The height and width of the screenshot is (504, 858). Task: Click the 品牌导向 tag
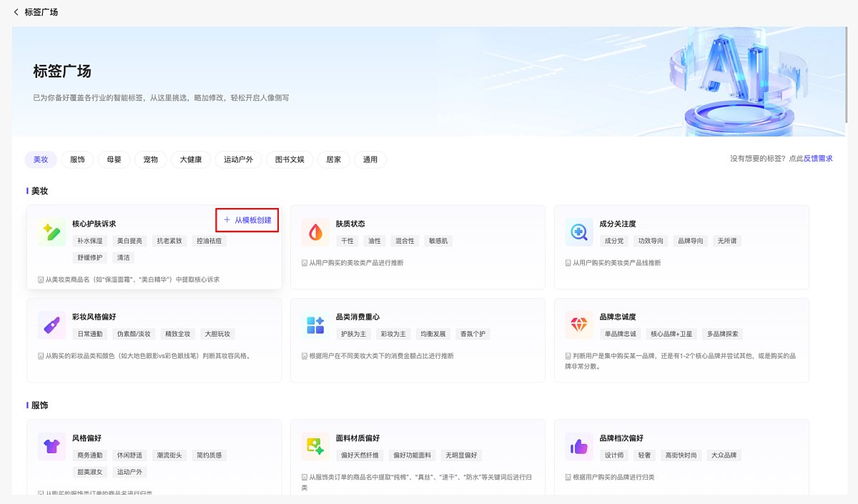click(691, 241)
